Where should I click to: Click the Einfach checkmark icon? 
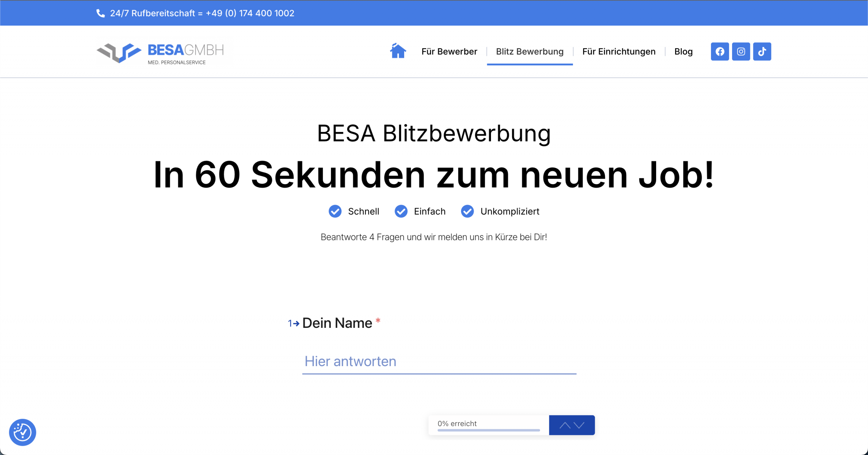coord(401,211)
